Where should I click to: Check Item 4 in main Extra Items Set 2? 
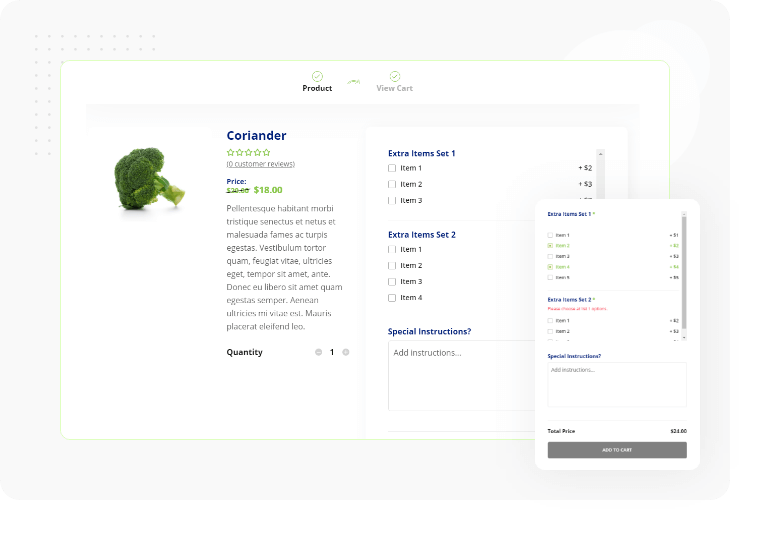392,298
